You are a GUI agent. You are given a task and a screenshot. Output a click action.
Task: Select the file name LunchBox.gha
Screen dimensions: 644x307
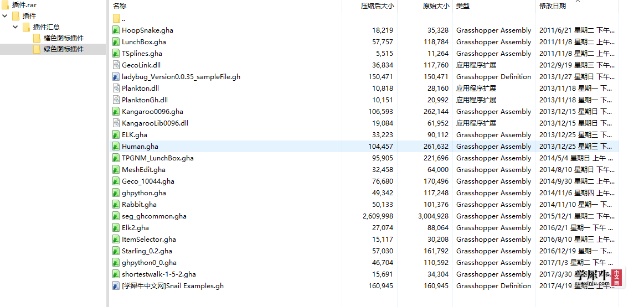[144, 41]
